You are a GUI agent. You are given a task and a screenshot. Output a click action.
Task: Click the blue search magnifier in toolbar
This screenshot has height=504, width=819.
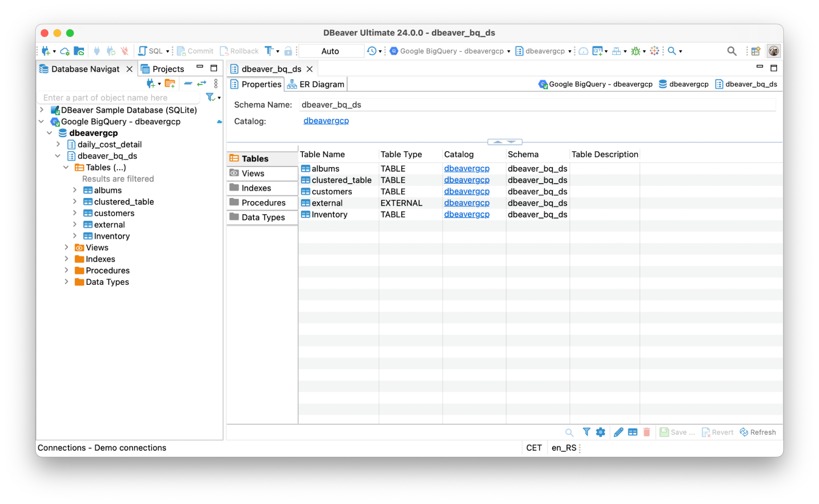[672, 51]
